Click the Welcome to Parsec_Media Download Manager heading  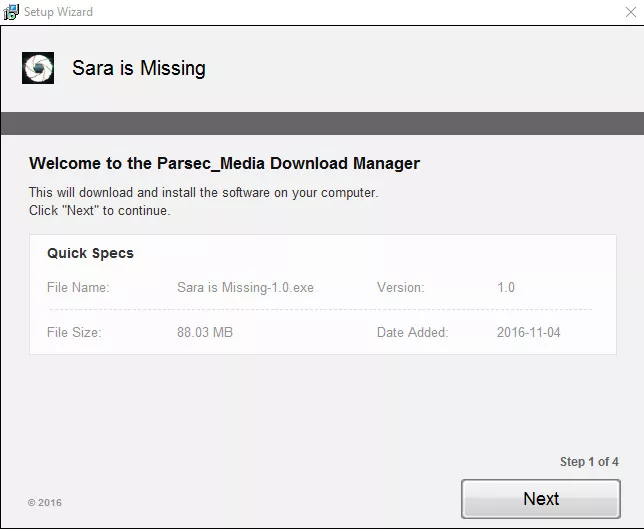pyautogui.click(x=224, y=163)
